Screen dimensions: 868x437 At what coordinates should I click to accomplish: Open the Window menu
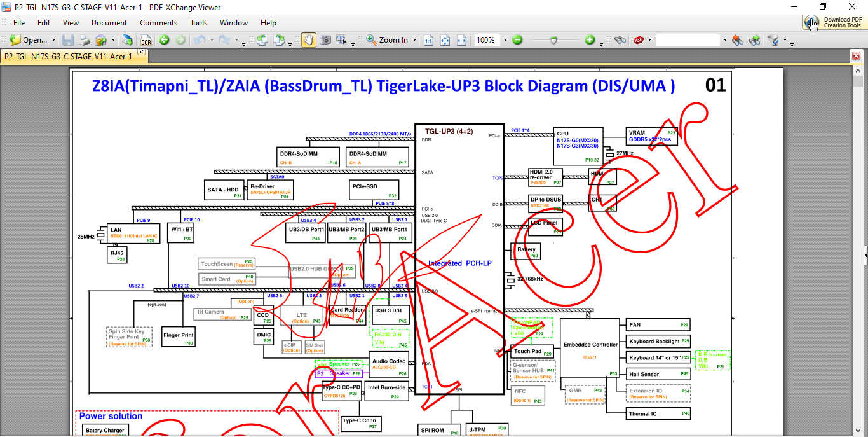(x=234, y=22)
